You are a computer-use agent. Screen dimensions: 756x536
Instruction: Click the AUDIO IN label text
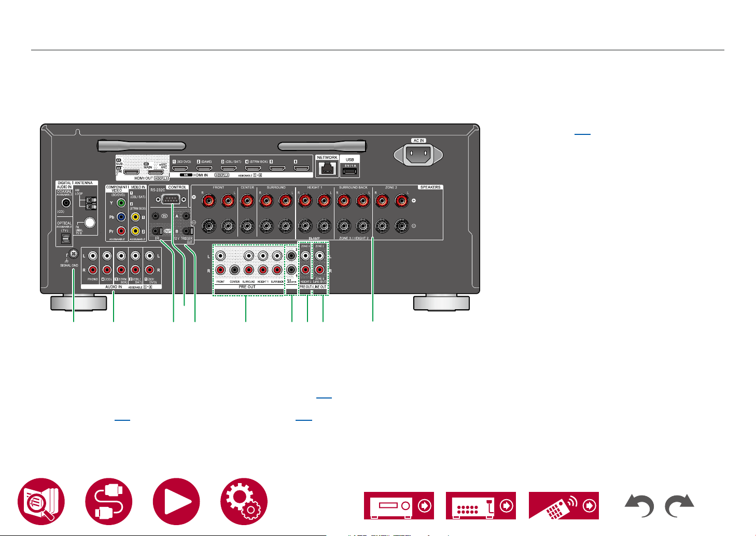pos(114,286)
